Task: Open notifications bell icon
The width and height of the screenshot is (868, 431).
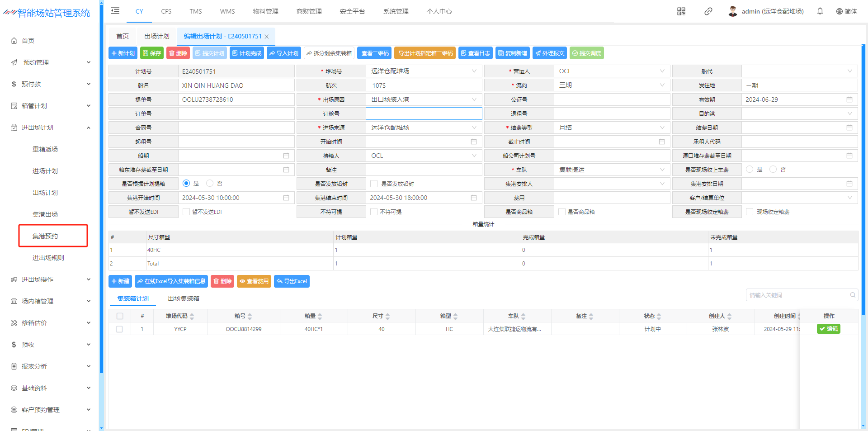Action: (x=820, y=11)
